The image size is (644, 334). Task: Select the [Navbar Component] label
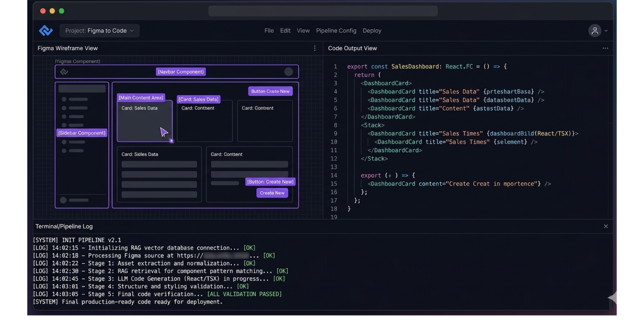coord(181,72)
